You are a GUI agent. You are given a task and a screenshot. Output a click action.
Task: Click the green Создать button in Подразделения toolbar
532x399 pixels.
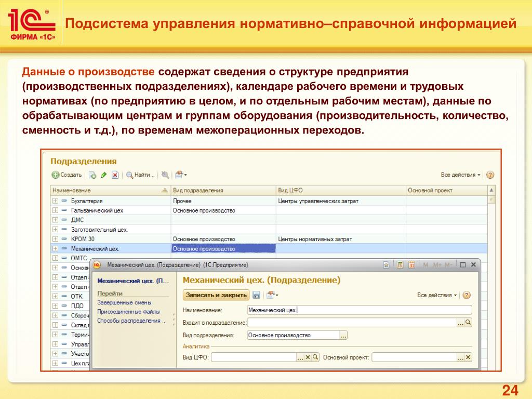[x=67, y=175]
